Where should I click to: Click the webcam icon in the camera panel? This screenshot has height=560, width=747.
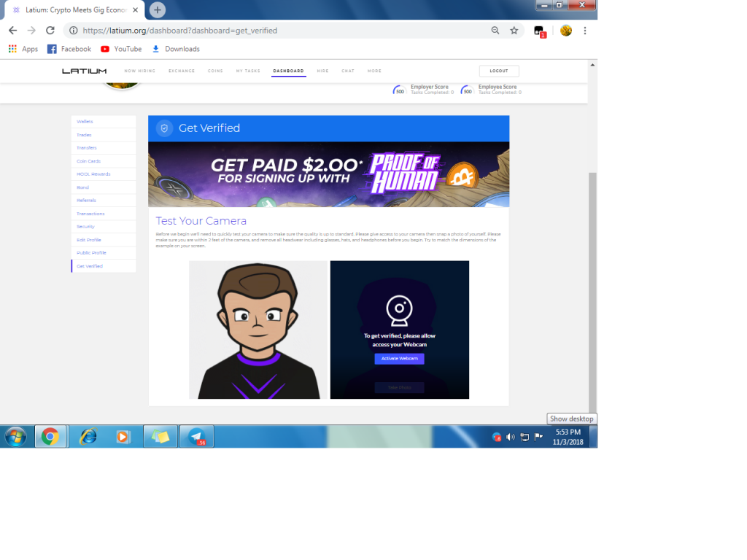point(400,311)
